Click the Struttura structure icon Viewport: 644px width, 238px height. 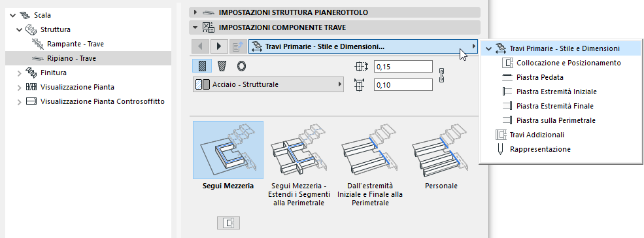click(31, 29)
